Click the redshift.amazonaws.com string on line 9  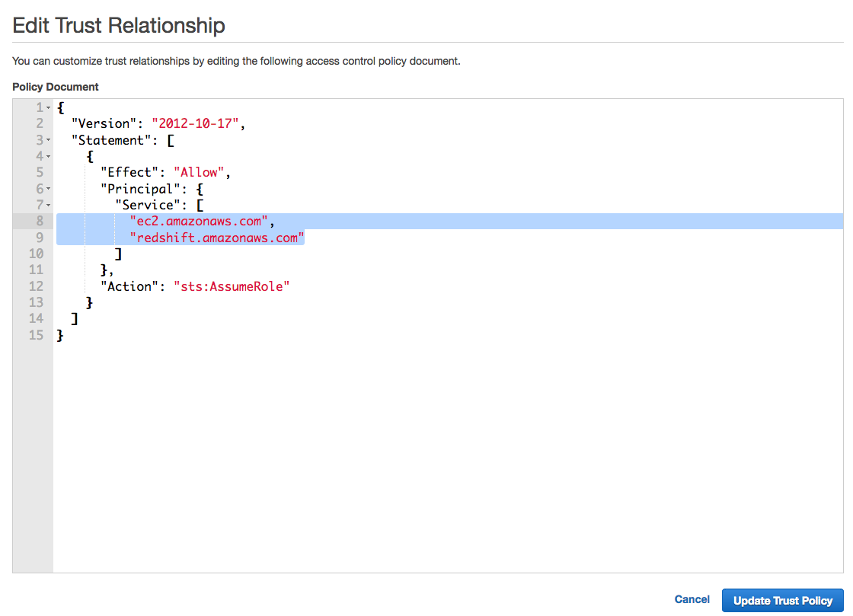(217, 238)
